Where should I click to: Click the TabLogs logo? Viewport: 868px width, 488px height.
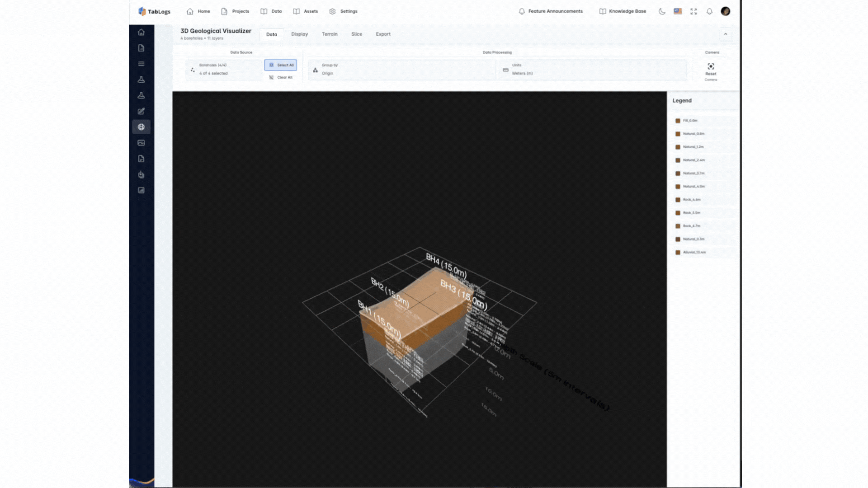(x=154, y=11)
